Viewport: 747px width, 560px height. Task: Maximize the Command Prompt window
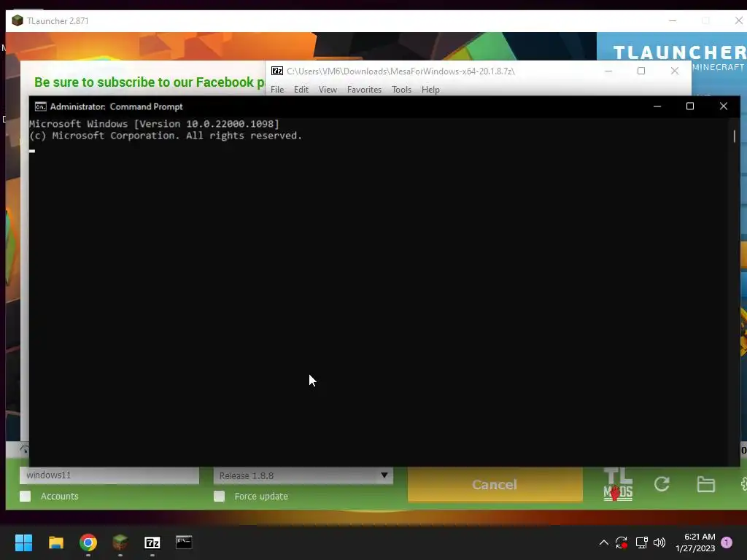690,106
